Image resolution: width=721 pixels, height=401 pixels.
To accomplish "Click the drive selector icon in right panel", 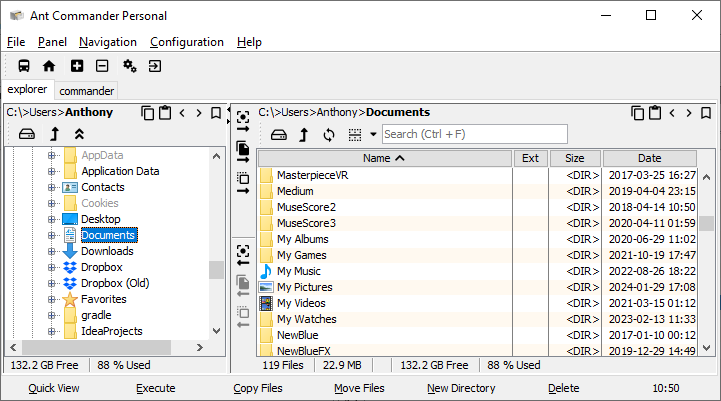I will 279,135.
